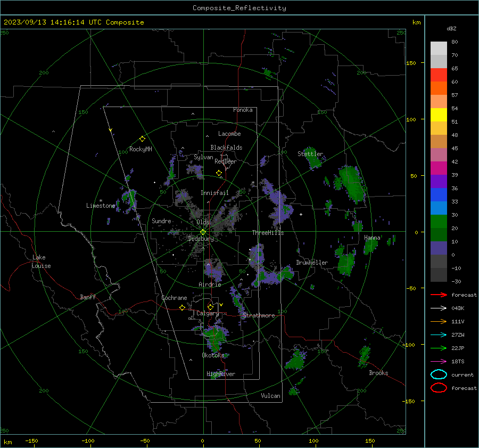The height and width of the screenshot is (448, 479).
Task: Click the orange 57-60 dBZ swatch
Action: pyautogui.click(x=439, y=88)
